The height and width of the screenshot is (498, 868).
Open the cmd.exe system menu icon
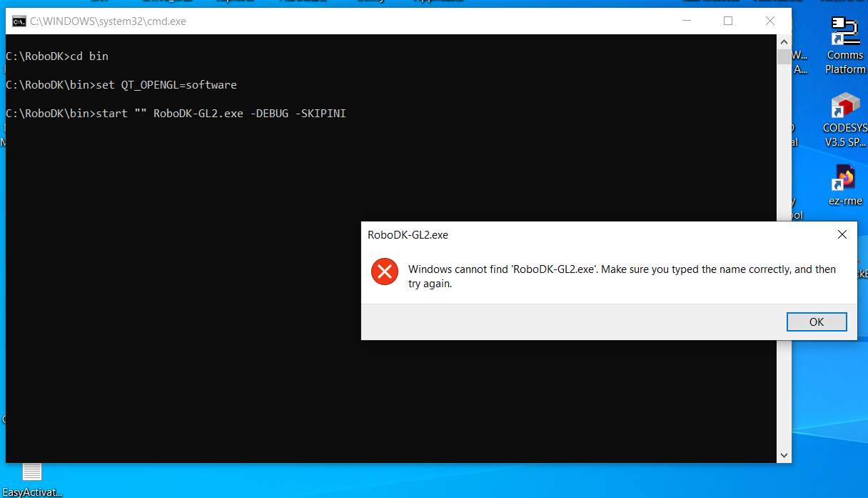(19, 21)
